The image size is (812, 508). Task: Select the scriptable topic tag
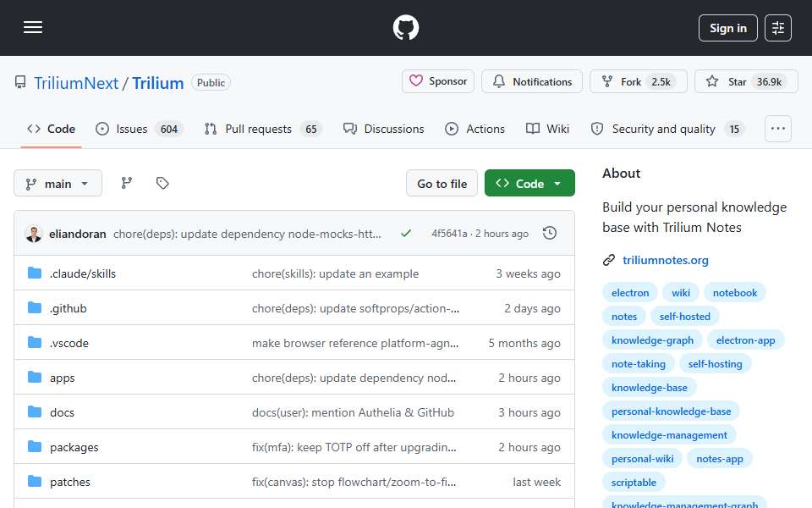click(x=634, y=483)
